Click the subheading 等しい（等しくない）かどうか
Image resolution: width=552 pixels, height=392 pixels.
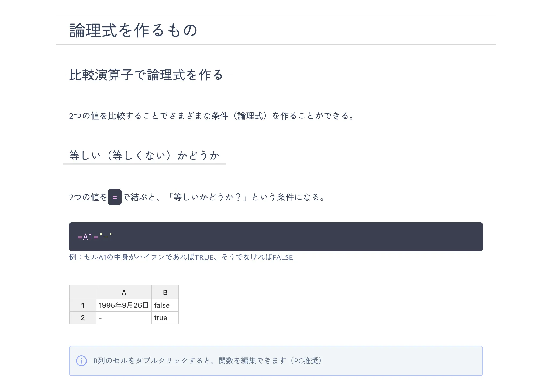144,155
